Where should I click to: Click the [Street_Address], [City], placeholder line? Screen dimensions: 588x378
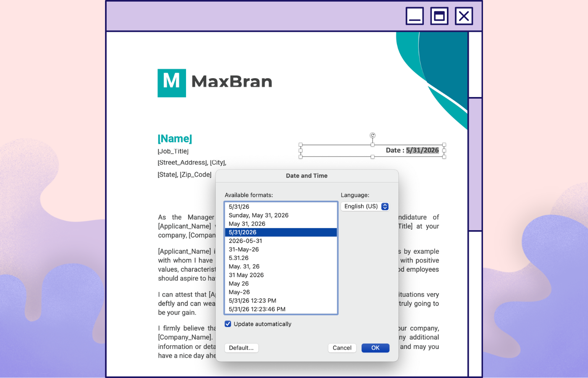click(x=192, y=163)
